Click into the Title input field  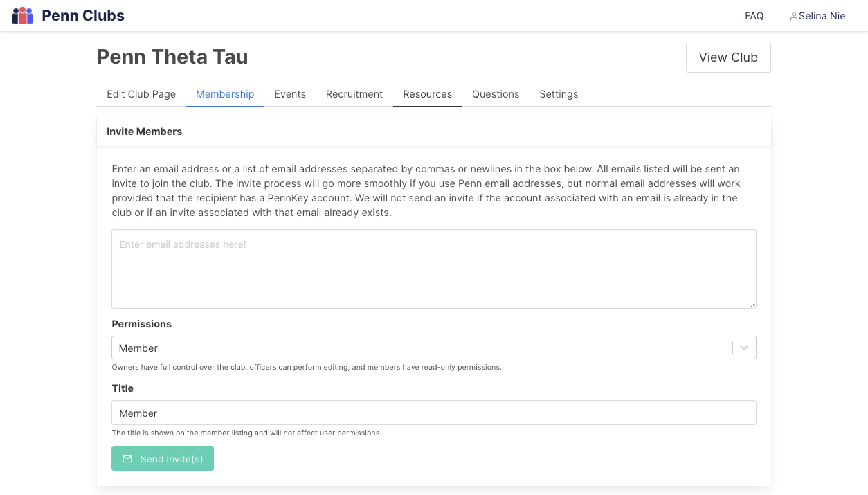(x=434, y=413)
